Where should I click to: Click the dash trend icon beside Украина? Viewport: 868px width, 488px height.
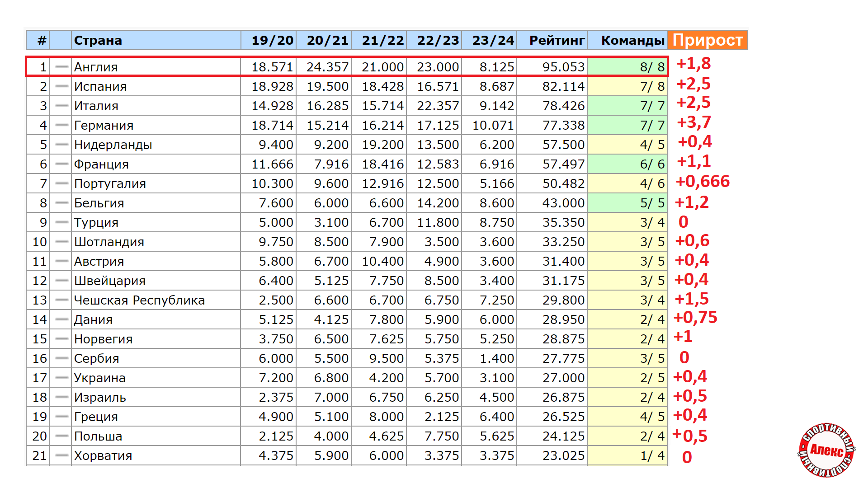click(61, 378)
